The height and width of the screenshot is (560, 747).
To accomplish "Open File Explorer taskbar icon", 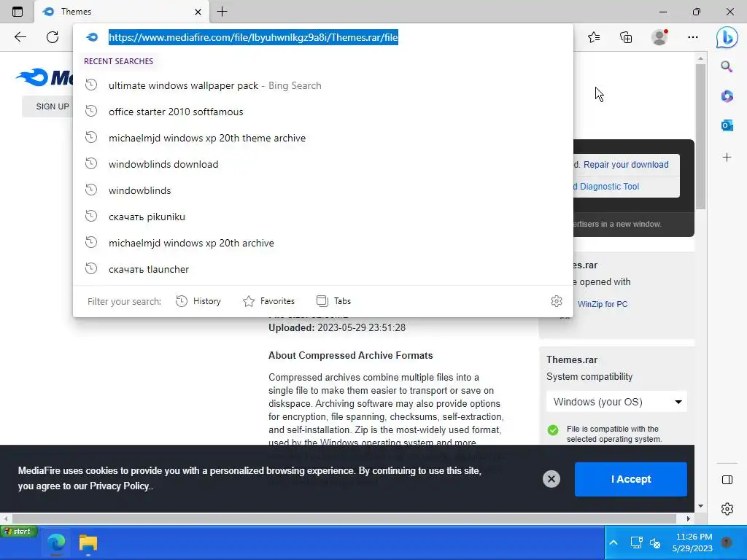I will click(88, 542).
